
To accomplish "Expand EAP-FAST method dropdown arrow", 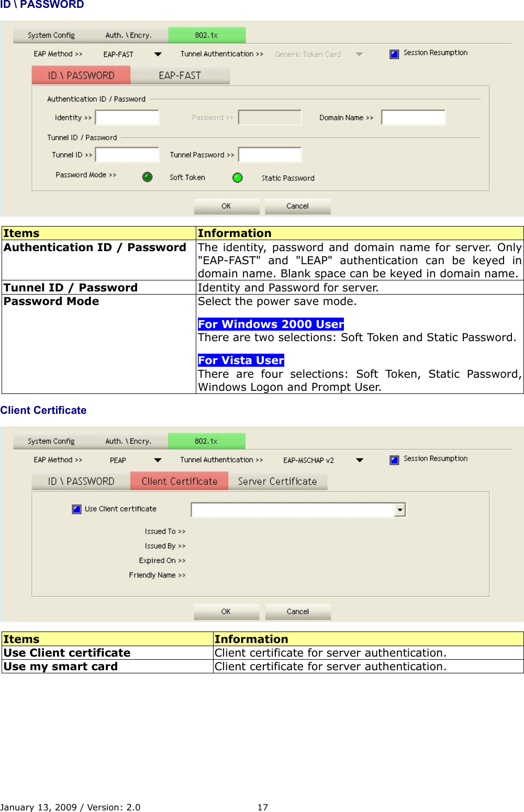I will (158, 54).
